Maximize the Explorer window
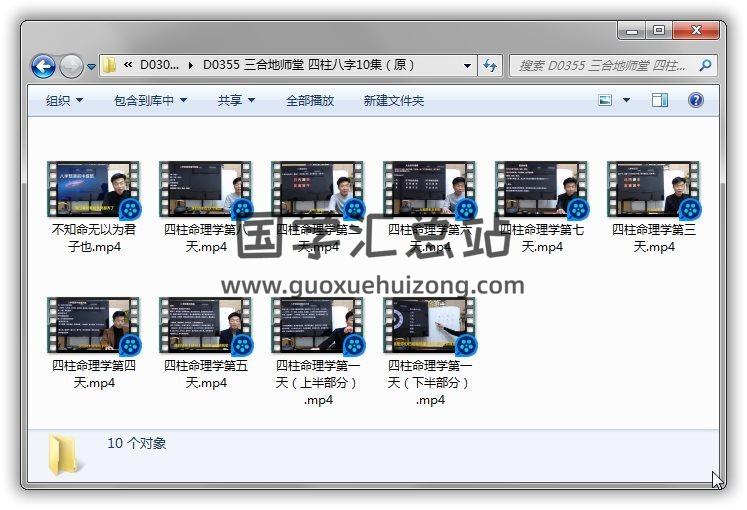Viewport: 747px width, 510px height. (x=658, y=31)
